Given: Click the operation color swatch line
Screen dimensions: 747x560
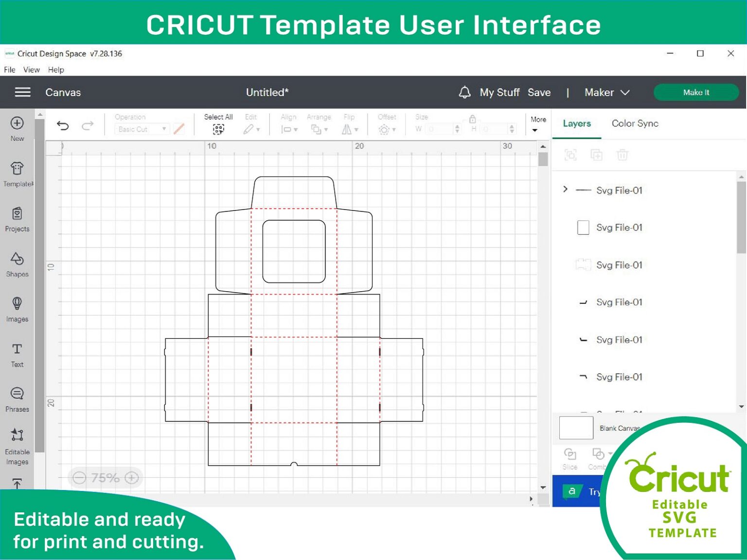Looking at the screenshot, I should click(x=179, y=129).
